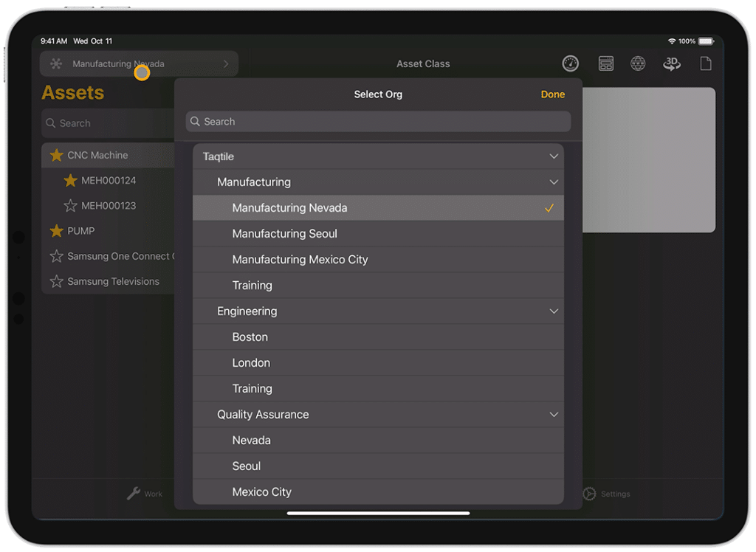Toggle the PUMP favorite star

coord(56,231)
